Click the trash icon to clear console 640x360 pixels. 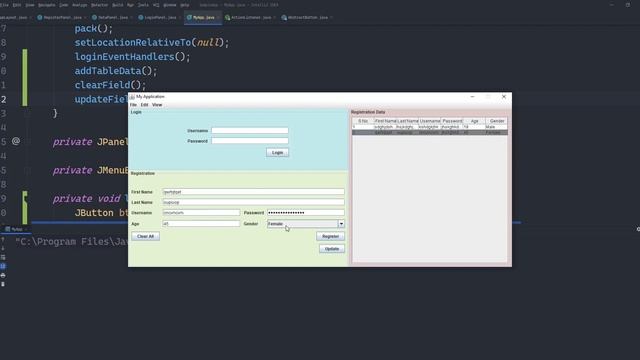pos(3,284)
